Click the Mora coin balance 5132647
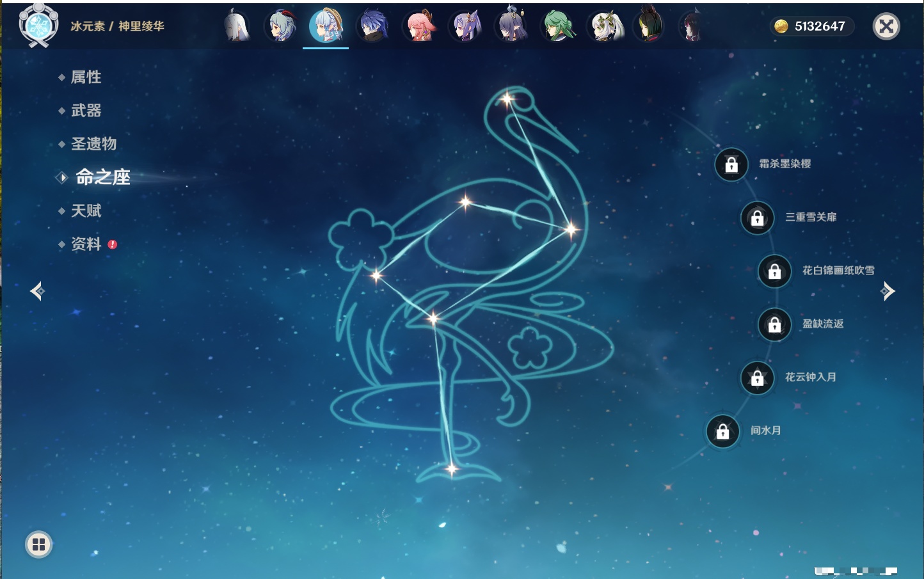Screen dimensions: 924x579 coord(811,26)
